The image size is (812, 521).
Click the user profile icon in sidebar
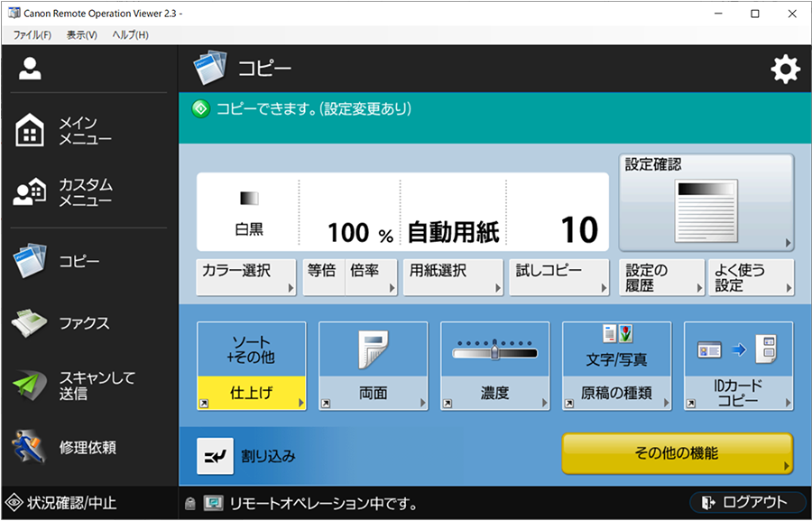(x=31, y=69)
